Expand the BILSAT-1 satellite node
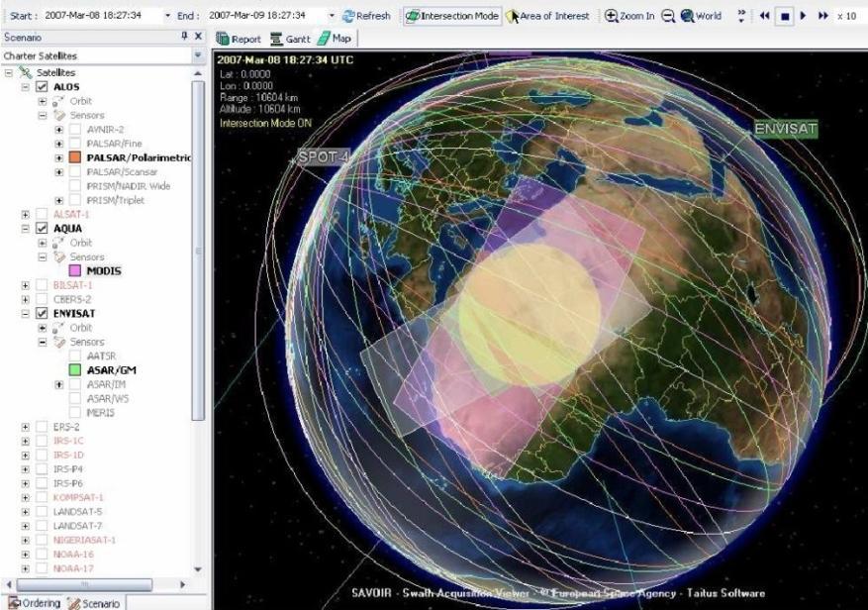 (26, 285)
